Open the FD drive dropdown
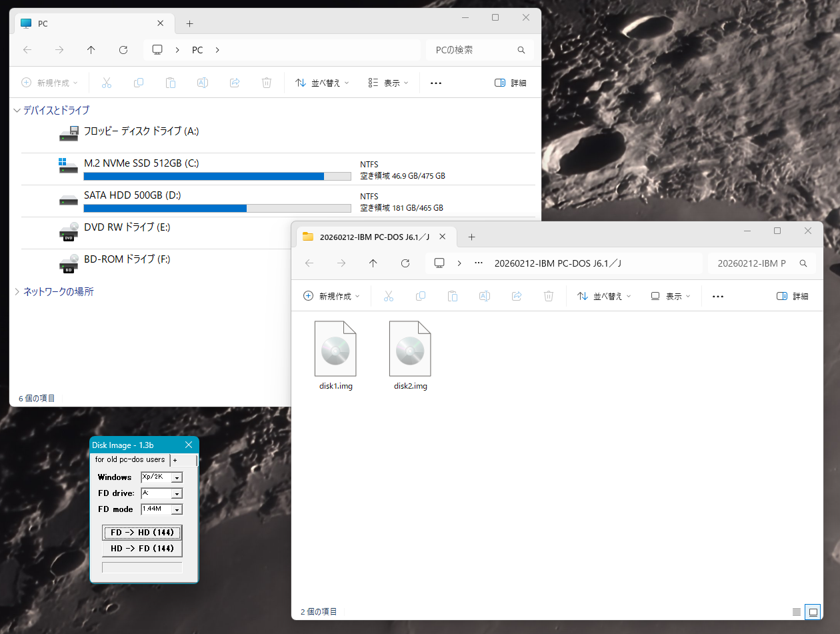 click(x=177, y=493)
